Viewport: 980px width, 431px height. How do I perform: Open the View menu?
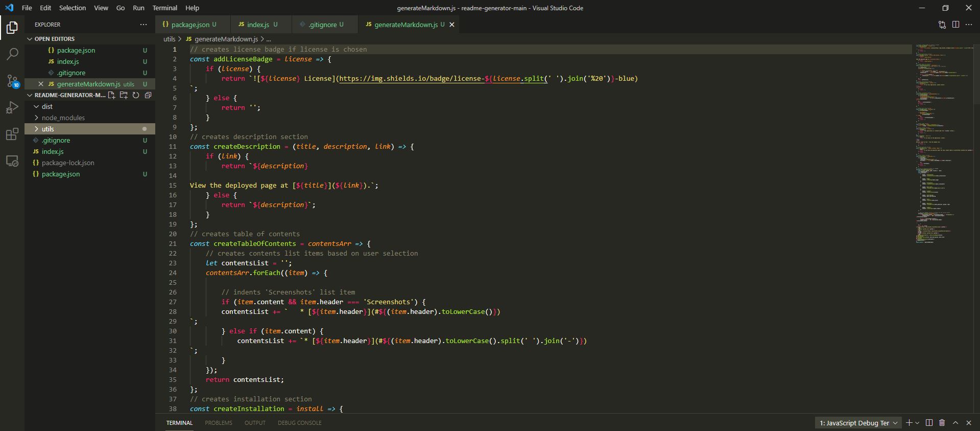(x=101, y=8)
